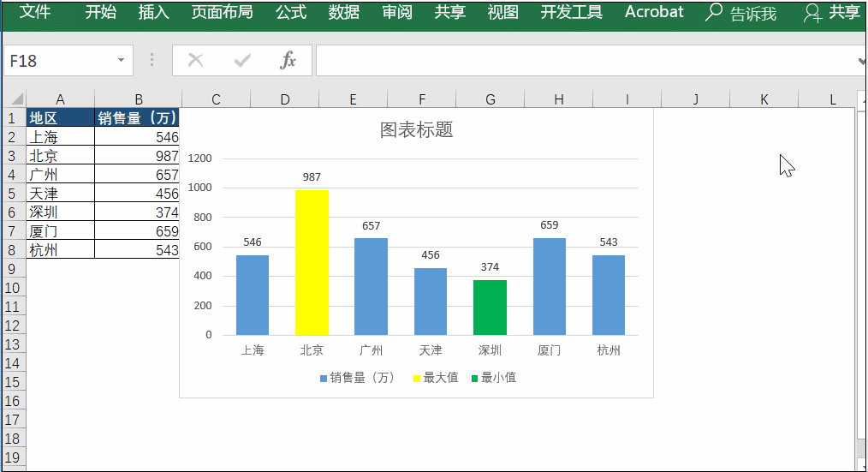This screenshot has height=472, width=868.
Task: Click the 天津 category axis label
Action: 431,350
